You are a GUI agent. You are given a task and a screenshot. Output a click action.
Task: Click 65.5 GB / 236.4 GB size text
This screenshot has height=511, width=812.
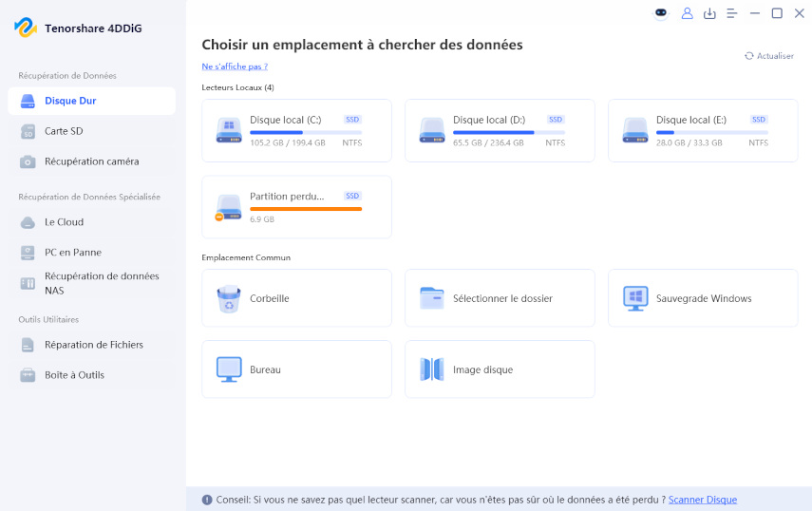coord(488,142)
